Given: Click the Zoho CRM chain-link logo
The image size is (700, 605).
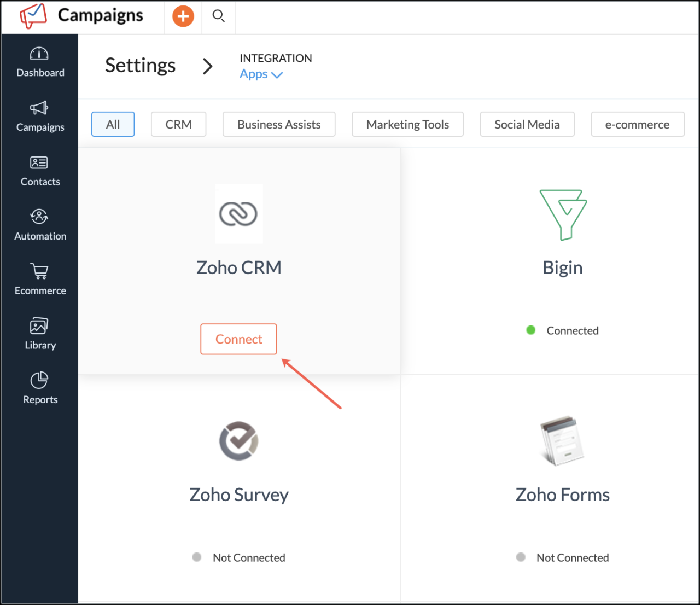Looking at the screenshot, I should click(238, 214).
